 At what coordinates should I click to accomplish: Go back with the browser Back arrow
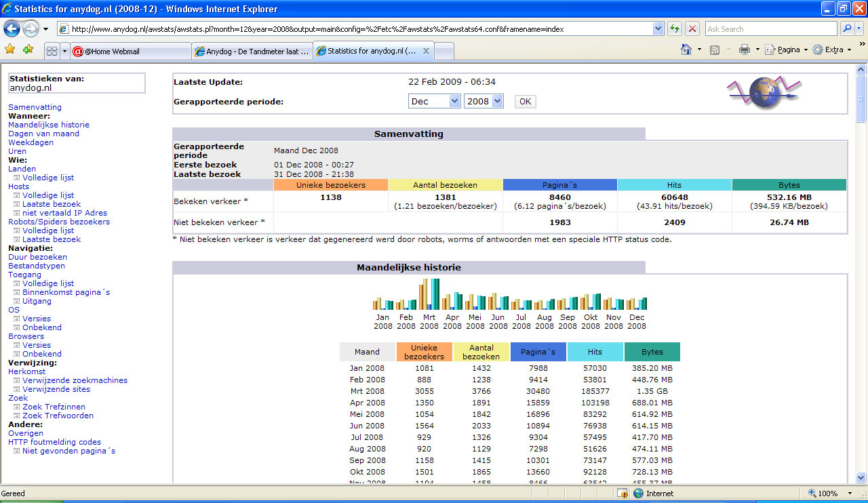[12, 28]
